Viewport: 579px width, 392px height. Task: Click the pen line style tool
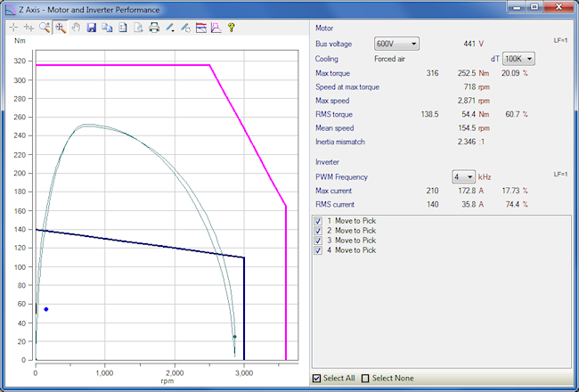(169, 28)
